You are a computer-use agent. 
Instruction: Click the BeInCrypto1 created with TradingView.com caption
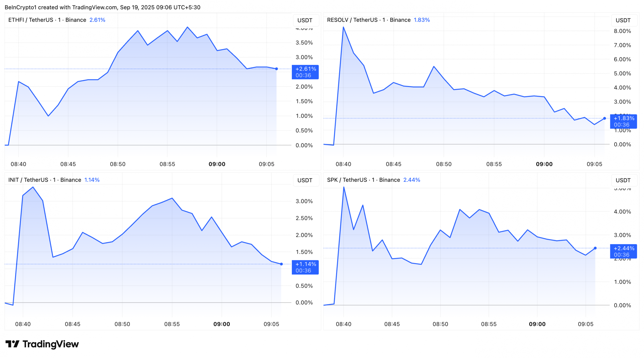(102, 7)
